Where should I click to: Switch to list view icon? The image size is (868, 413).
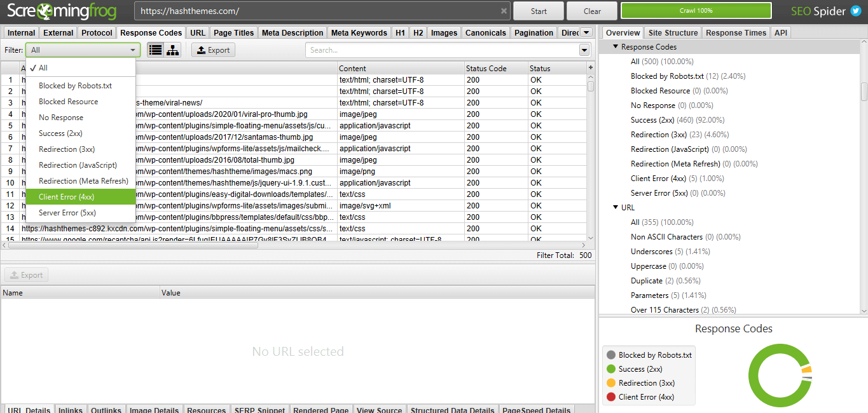click(x=155, y=50)
